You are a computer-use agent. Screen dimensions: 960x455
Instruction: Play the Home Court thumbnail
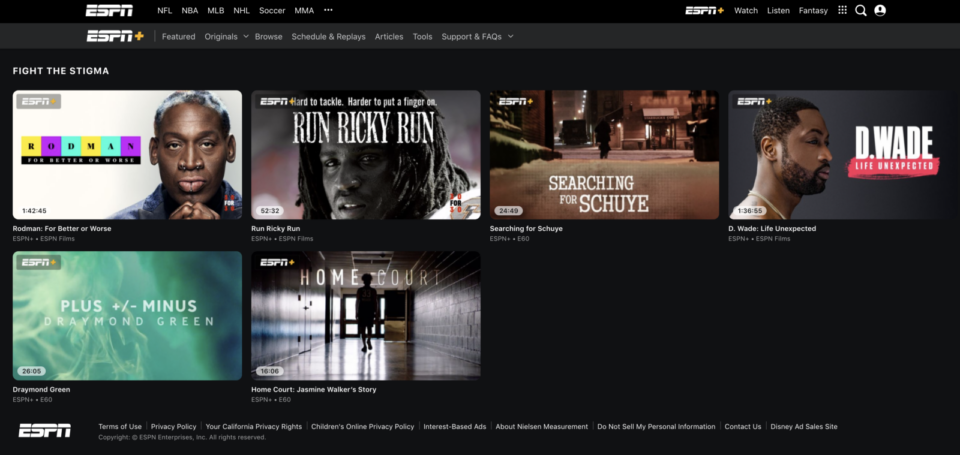coord(366,315)
